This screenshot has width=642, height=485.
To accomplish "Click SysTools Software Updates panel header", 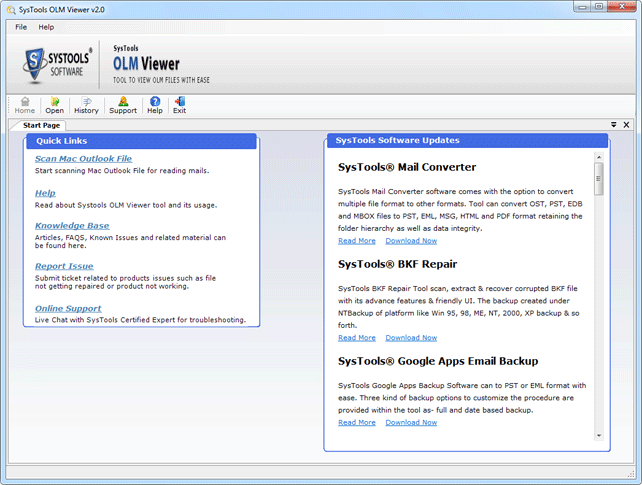I will click(467, 140).
